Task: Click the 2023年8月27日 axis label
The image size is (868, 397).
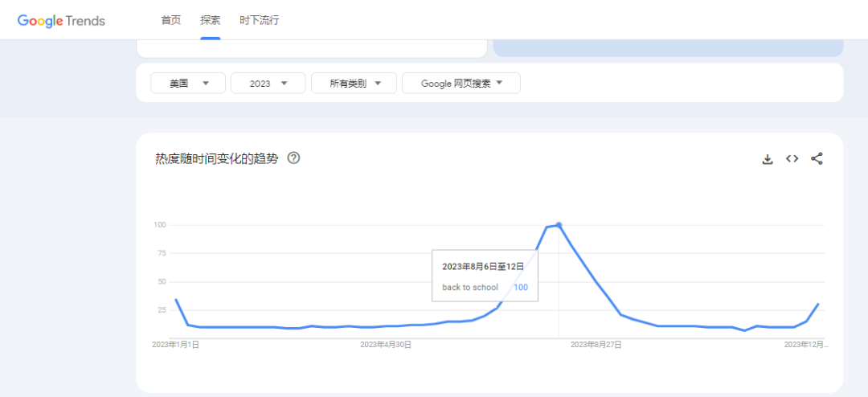Action: [x=596, y=345]
